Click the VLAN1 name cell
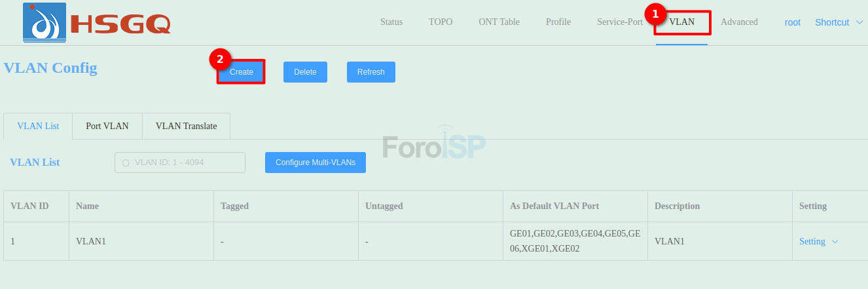Viewport: 868px width, 289px height. point(141,241)
